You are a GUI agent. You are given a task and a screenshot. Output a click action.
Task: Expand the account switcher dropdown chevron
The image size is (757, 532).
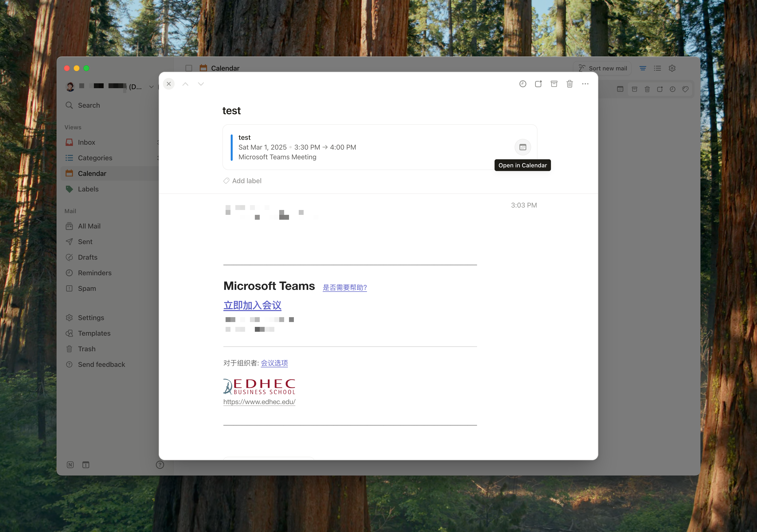point(151,87)
